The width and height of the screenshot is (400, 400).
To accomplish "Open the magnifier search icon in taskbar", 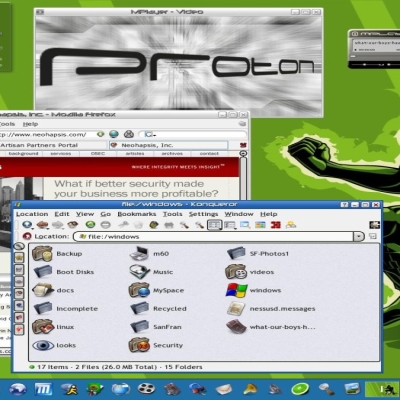I will (326, 389).
